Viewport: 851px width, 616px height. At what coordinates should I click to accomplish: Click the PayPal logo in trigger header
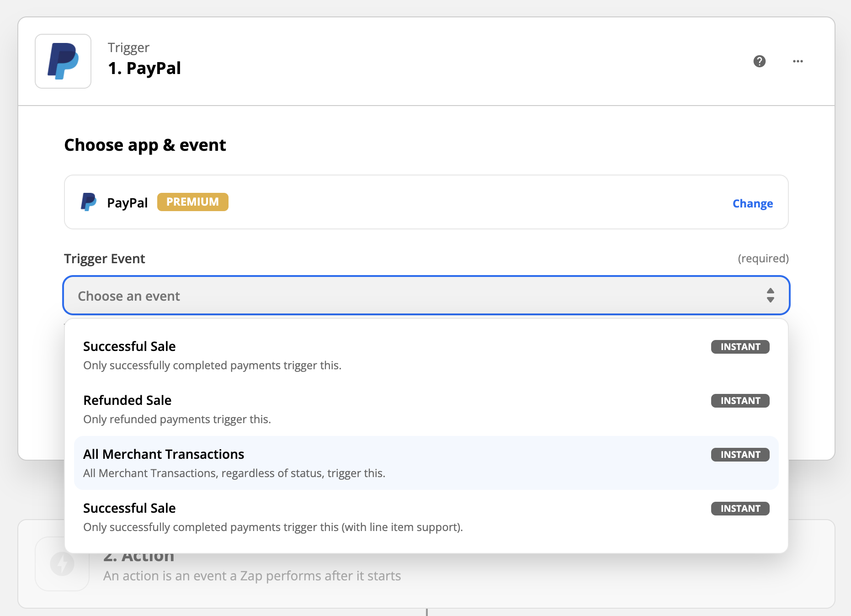63,61
